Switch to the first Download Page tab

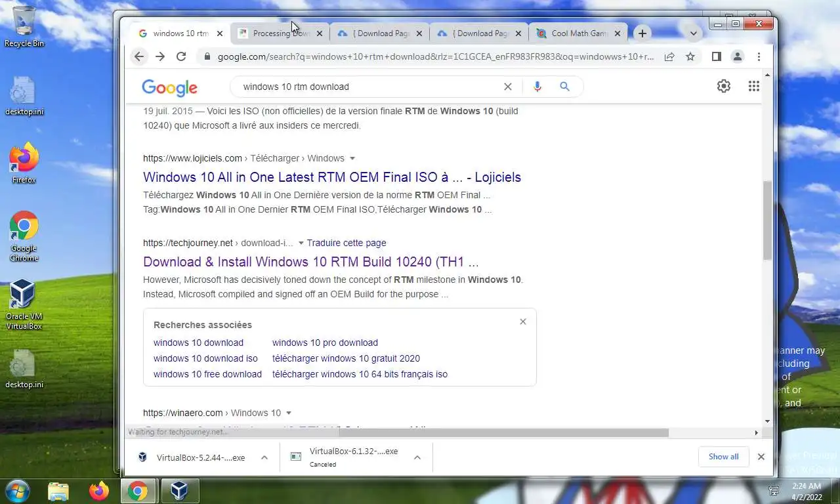click(381, 33)
